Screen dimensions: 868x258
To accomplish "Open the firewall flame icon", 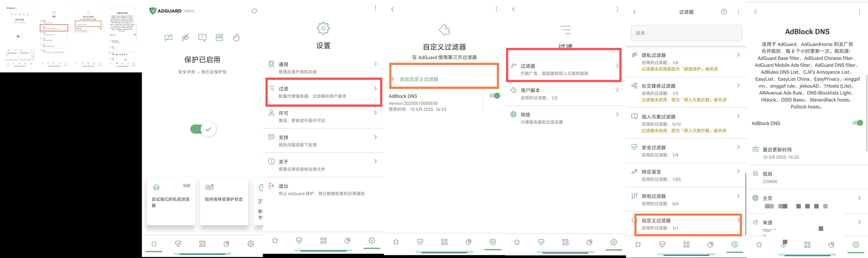I will coord(236,37).
